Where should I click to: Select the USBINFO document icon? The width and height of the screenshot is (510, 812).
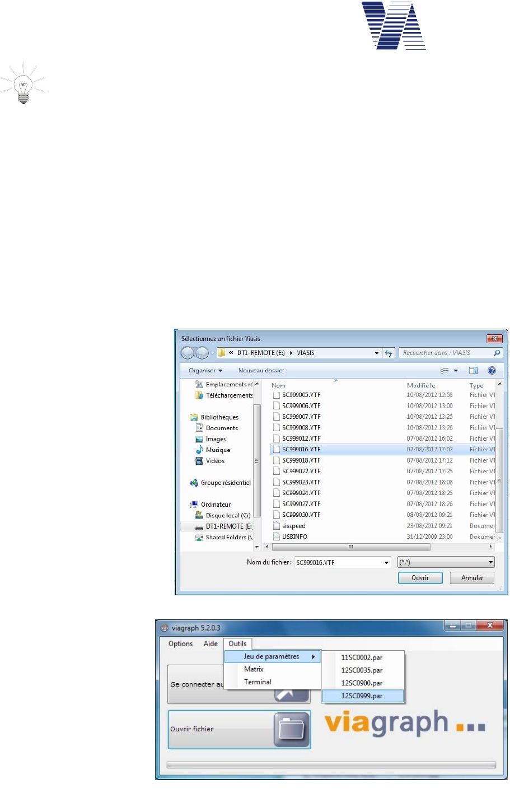[277, 536]
